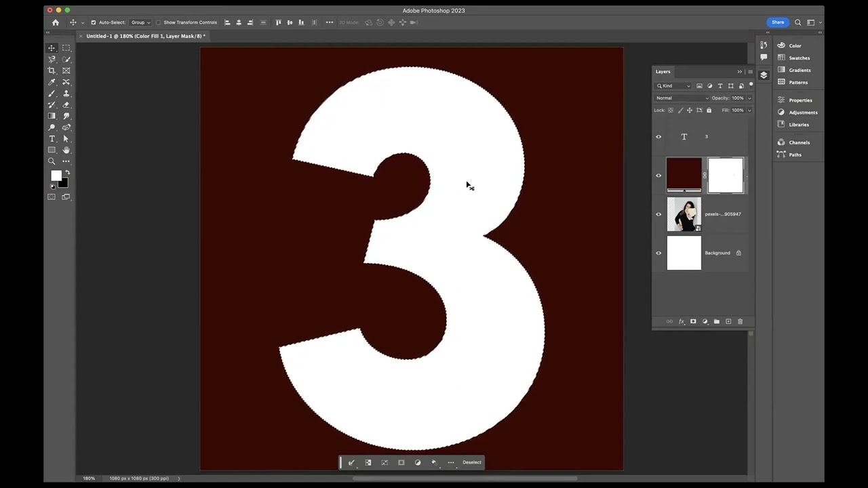This screenshot has height=488, width=868.
Task: Hide the pexels photo layer
Action: coord(658,214)
